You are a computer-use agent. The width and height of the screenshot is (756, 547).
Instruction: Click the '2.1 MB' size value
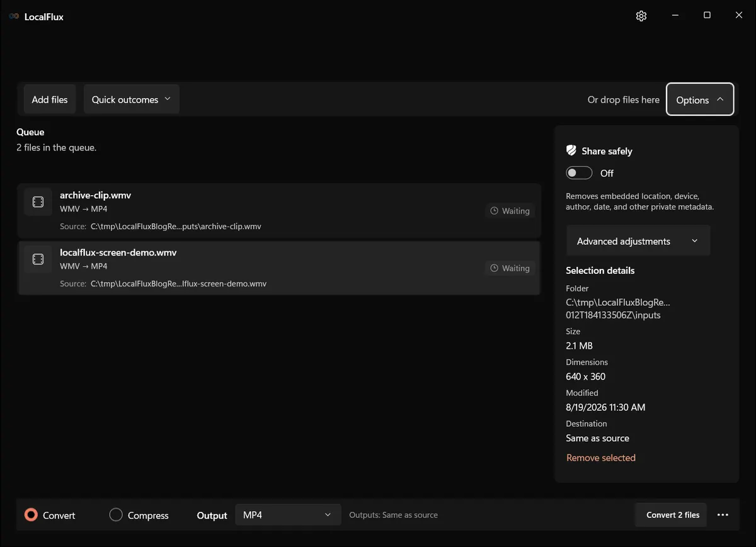[x=580, y=346]
